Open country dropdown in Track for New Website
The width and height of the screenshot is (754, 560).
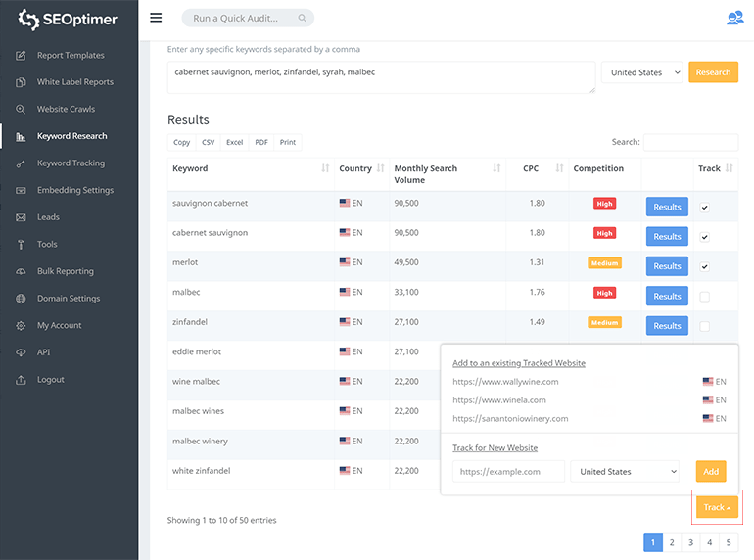click(x=625, y=472)
